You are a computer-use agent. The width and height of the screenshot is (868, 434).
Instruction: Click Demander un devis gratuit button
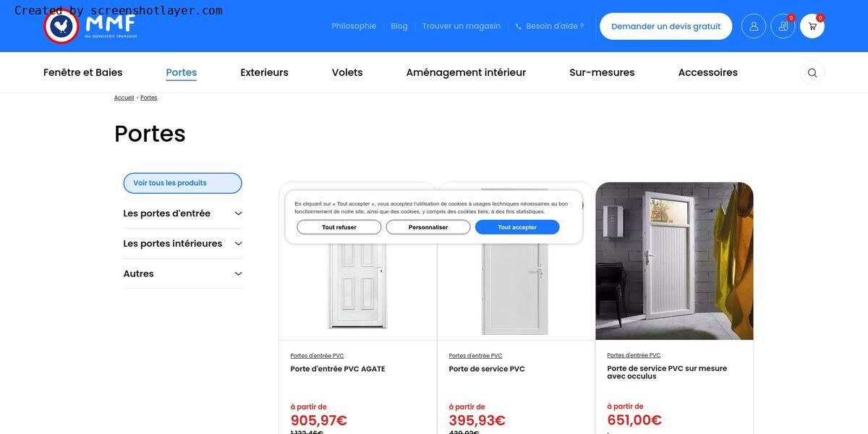click(x=666, y=26)
